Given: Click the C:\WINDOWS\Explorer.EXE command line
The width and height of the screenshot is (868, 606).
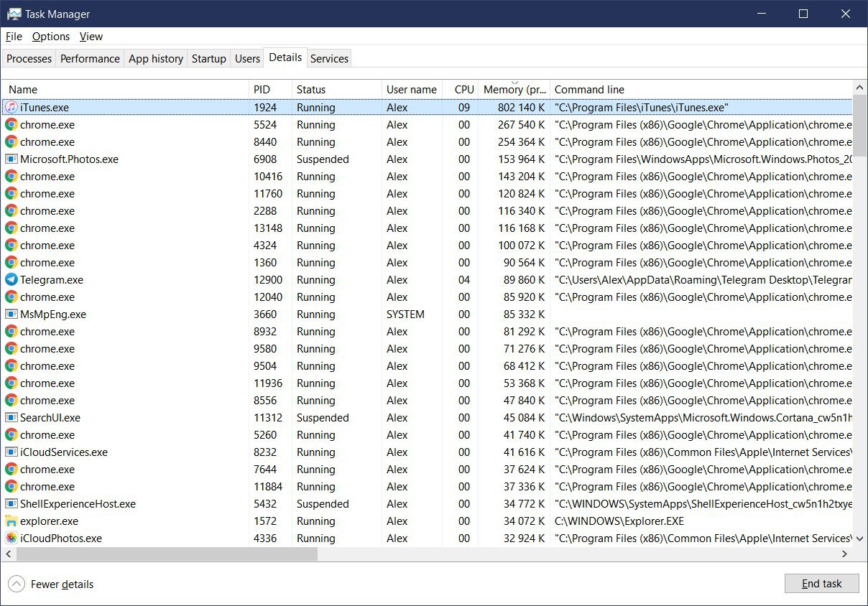Looking at the screenshot, I should [619, 521].
